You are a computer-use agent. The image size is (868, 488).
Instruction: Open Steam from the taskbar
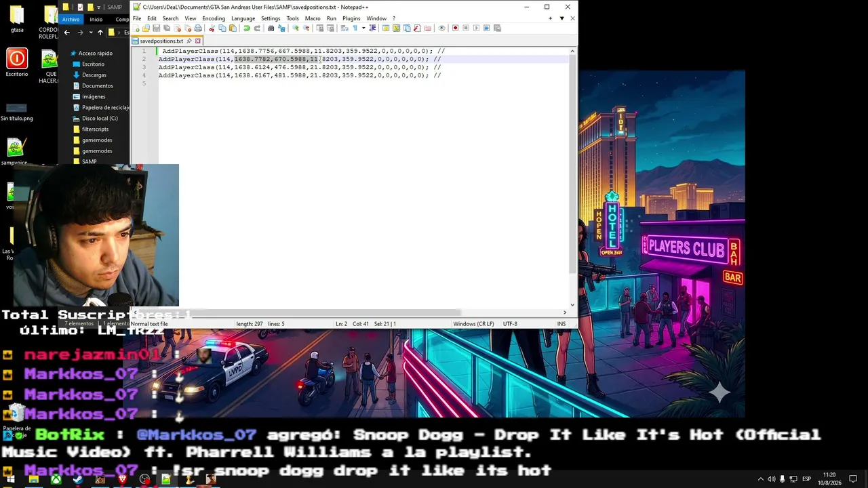[x=77, y=479]
